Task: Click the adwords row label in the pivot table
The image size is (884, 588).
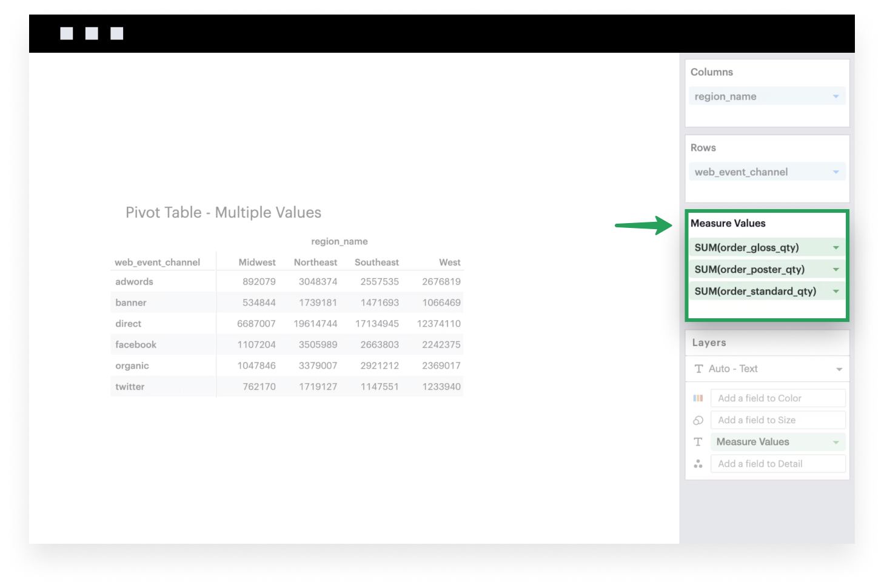Action: point(134,281)
